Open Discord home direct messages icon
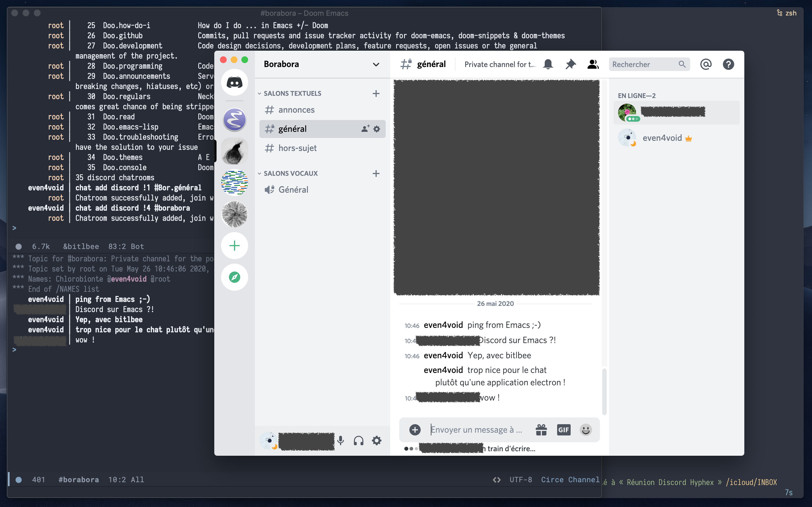 pyautogui.click(x=234, y=83)
